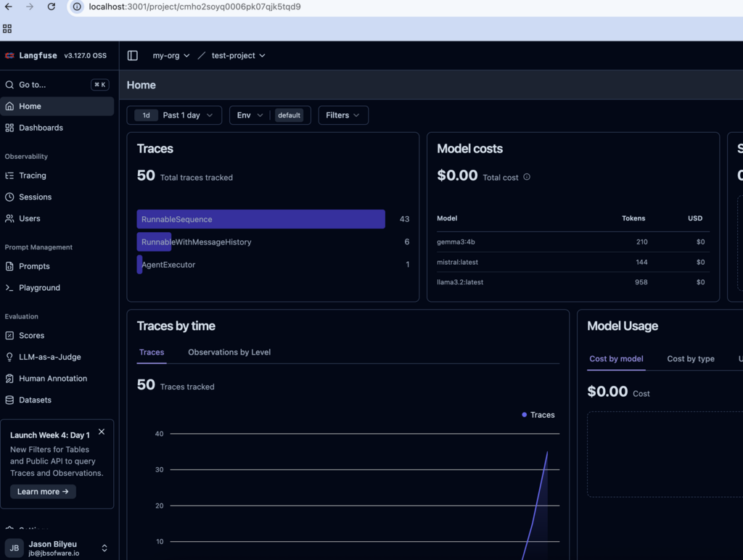Open the test-project selector dropdown
The height and width of the screenshot is (560, 743).
[x=238, y=55]
